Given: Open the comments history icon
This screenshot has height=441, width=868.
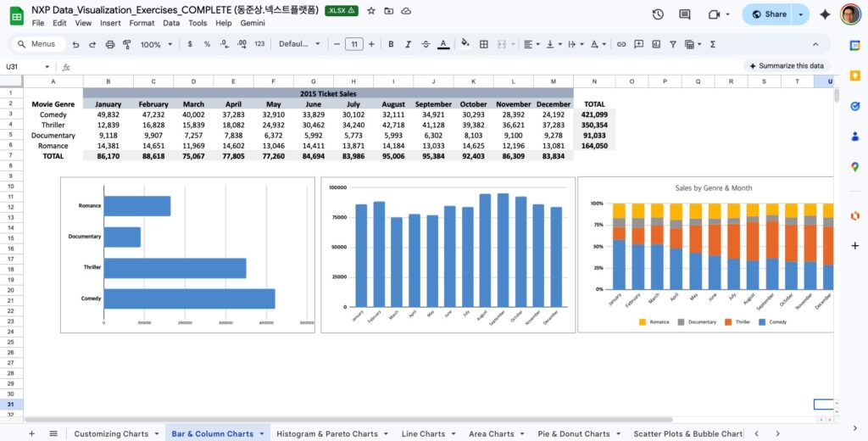Looking at the screenshot, I should pyautogui.click(x=685, y=14).
